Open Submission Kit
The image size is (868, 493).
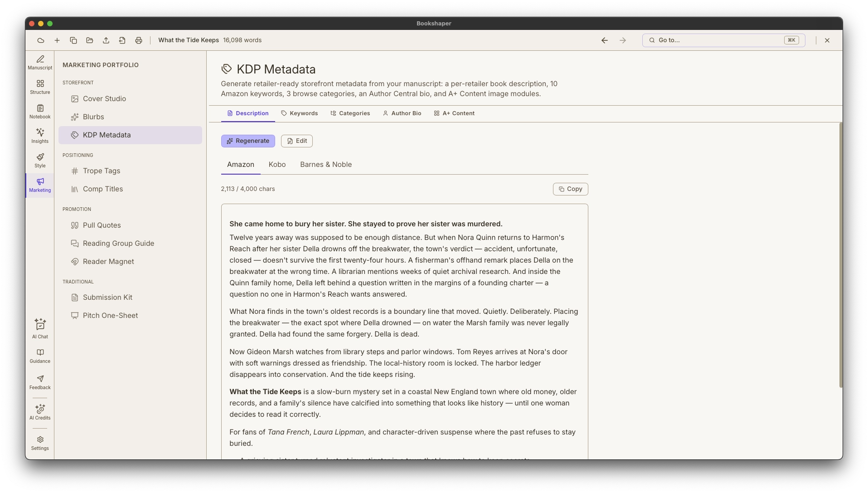click(130, 298)
